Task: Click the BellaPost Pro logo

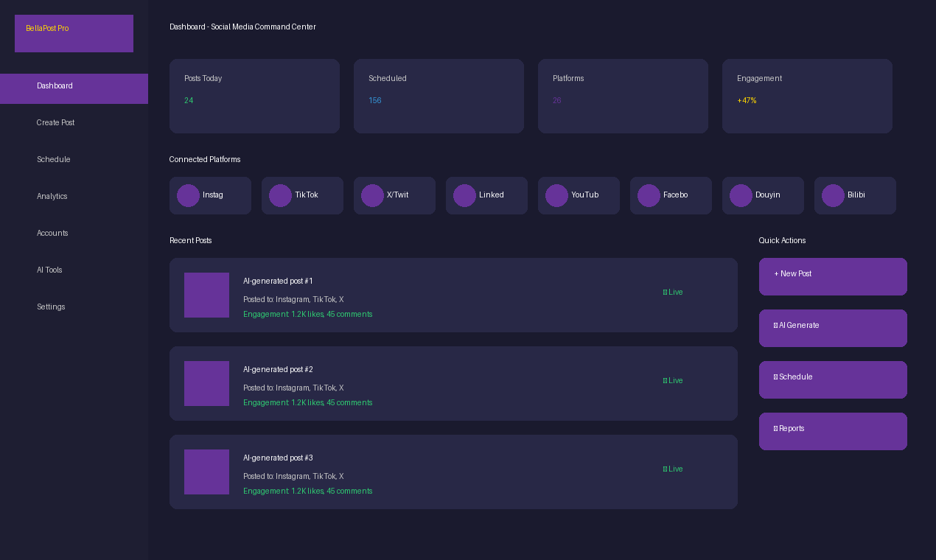Action: click(x=74, y=33)
